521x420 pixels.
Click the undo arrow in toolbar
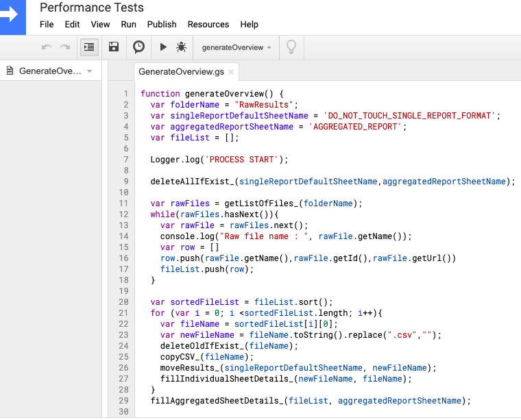47,47
